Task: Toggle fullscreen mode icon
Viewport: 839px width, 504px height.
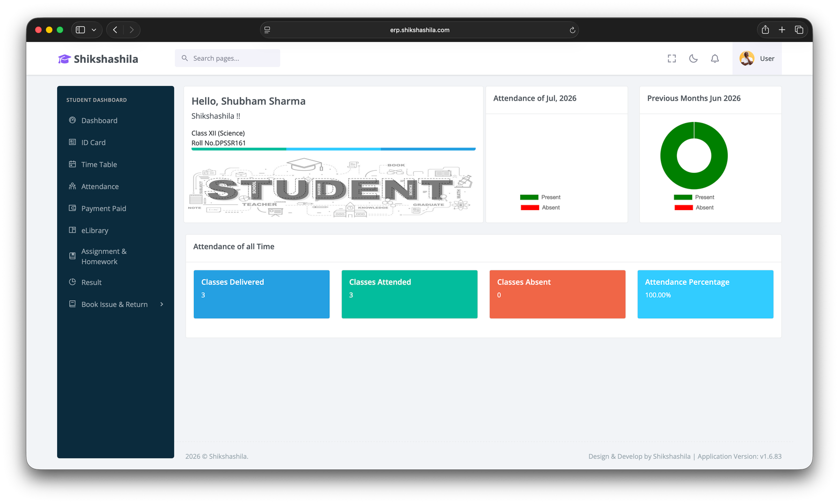Action: pos(672,59)
